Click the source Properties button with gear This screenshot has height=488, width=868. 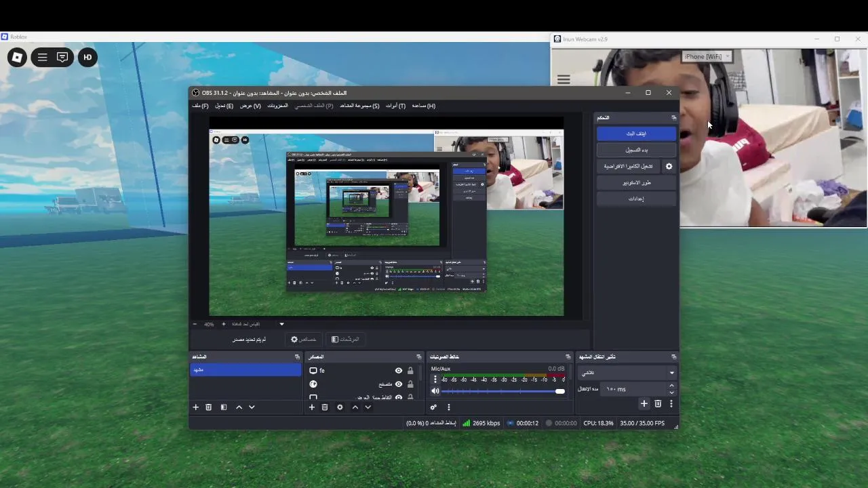pyautogui.click(x=304, y=340)
